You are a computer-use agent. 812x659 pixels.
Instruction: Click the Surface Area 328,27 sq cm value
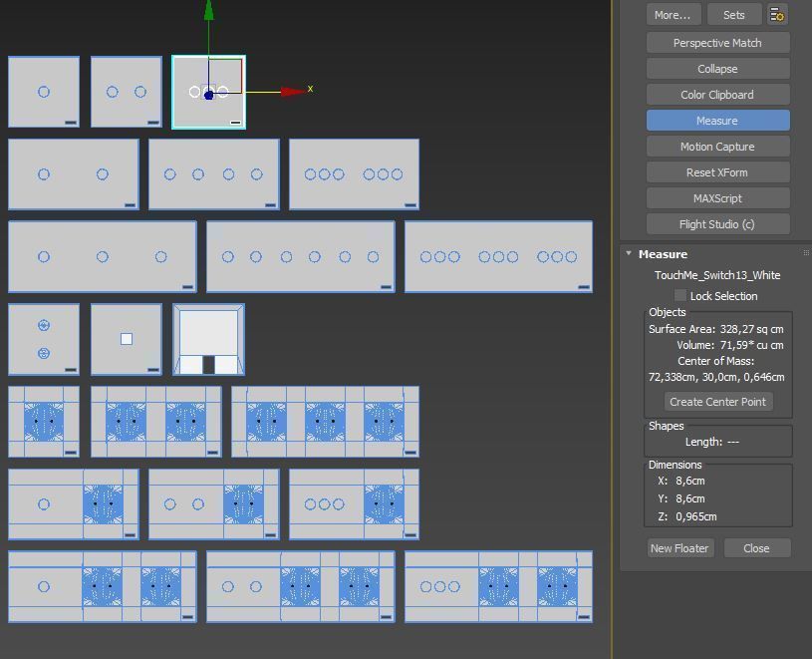751,329
